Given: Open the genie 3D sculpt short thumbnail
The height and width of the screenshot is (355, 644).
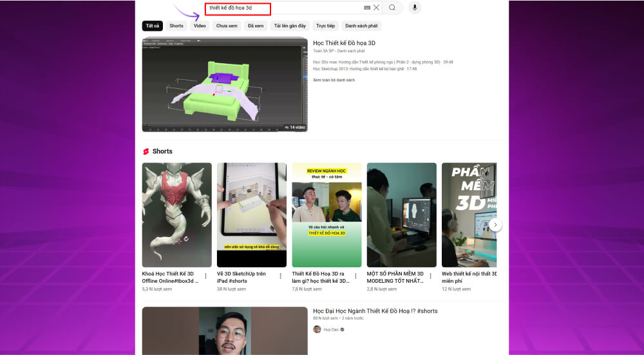Looking at the screenshot, I should [x=177, y=215].
